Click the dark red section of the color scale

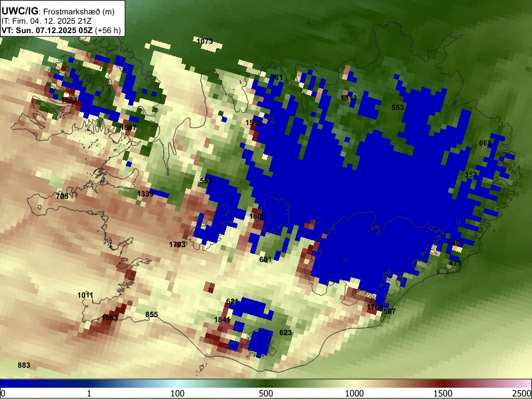443,384
